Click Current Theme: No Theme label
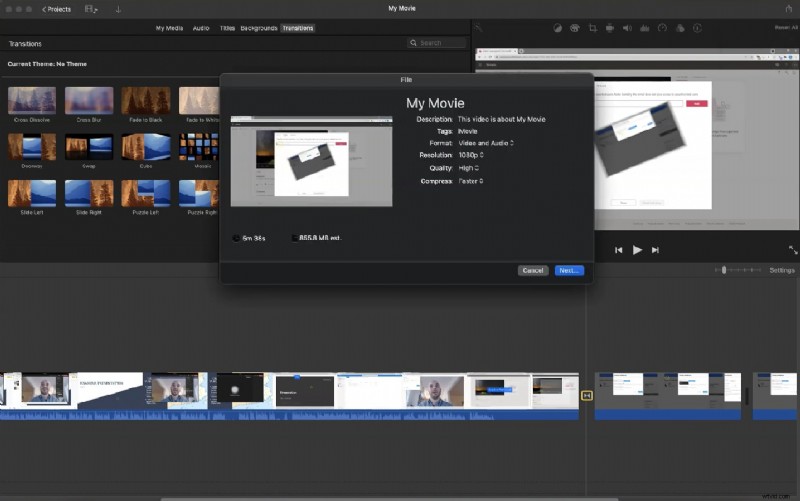800x501 pixels. coord(47,64)
